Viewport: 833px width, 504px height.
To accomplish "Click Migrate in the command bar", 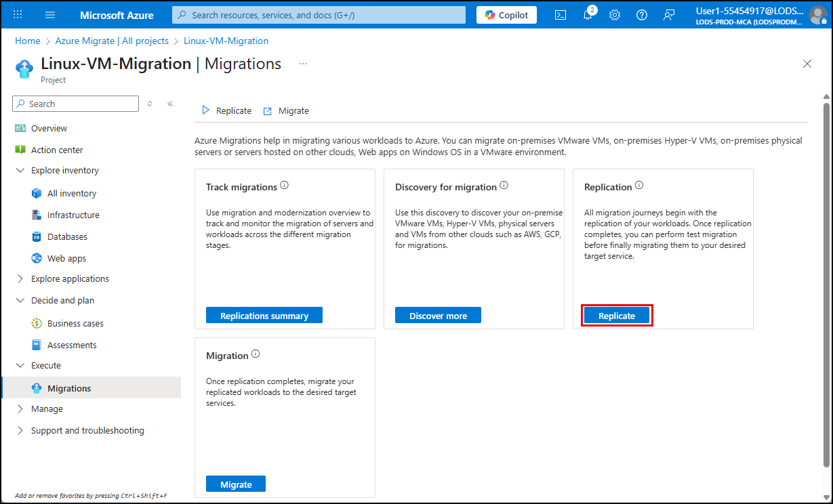I will click(x=286, y=110).
